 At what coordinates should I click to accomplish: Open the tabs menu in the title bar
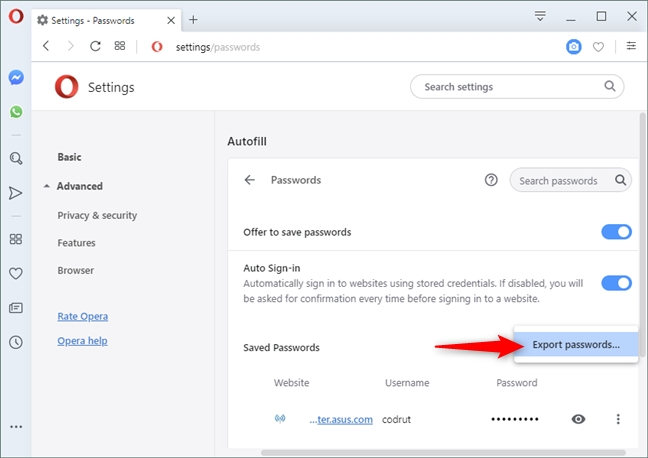pos(540,16)
